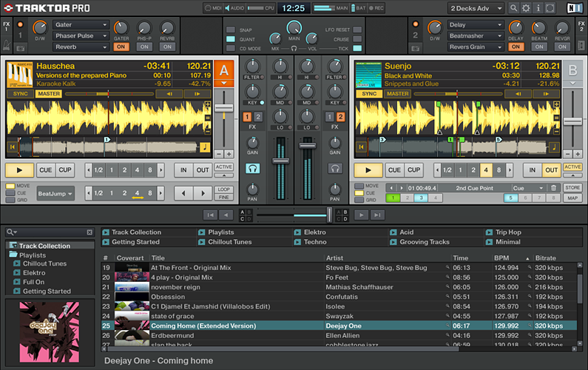588x370 pixels.
Task: Open the Gater effect dropdown
Action: point(81,24)
